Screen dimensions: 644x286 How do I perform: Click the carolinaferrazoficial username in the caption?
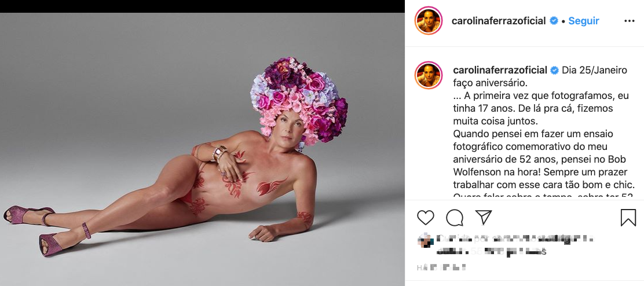500,70
